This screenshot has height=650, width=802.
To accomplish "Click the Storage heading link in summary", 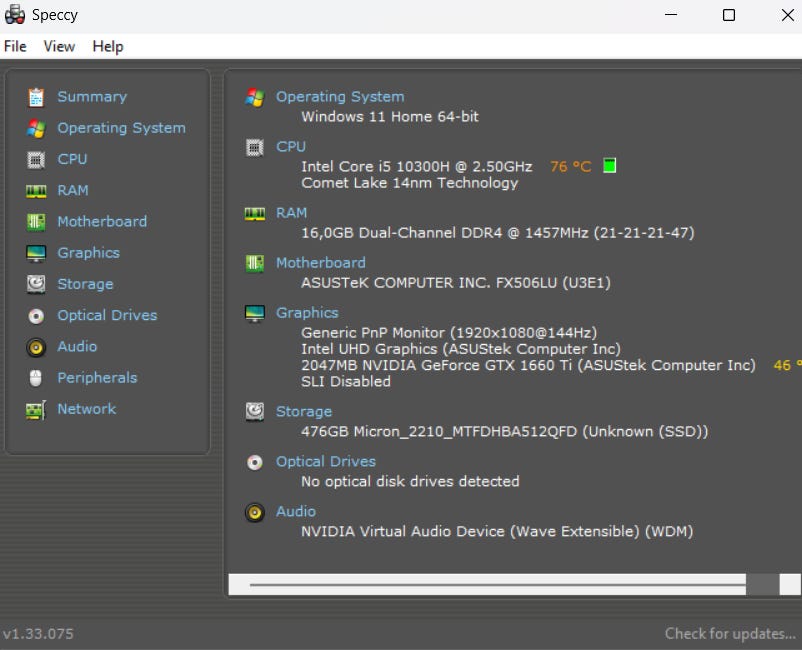I will tap(304, 412).
